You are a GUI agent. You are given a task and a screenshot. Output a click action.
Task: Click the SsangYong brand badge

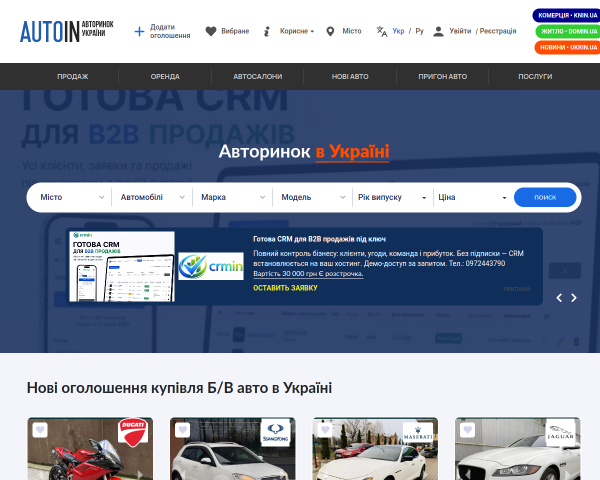pos(276,433)
